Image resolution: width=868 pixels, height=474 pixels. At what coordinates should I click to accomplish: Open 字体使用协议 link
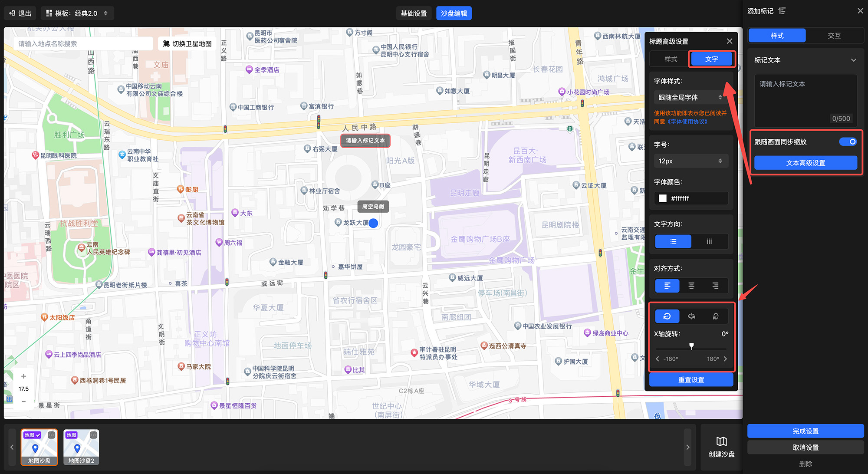point(688,122)
